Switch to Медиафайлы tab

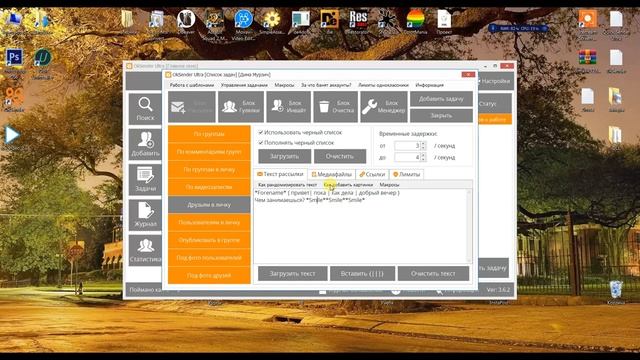point(331,174)
